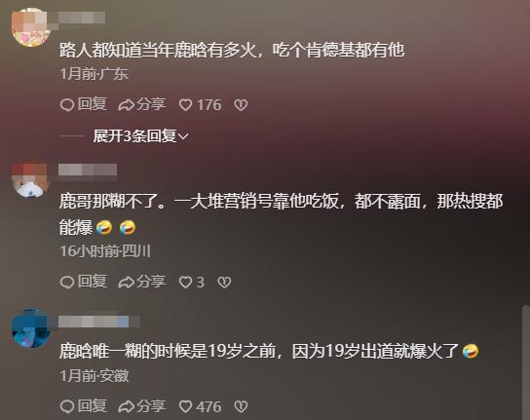Like the comment showing 176 likes

click(x=200, y=104)
